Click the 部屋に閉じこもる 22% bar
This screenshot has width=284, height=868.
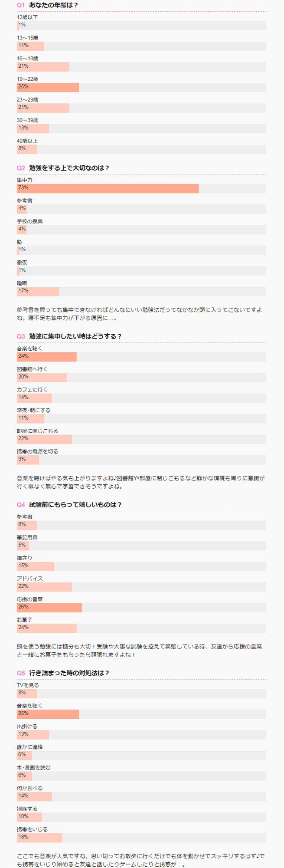click(x=44, y=439)
